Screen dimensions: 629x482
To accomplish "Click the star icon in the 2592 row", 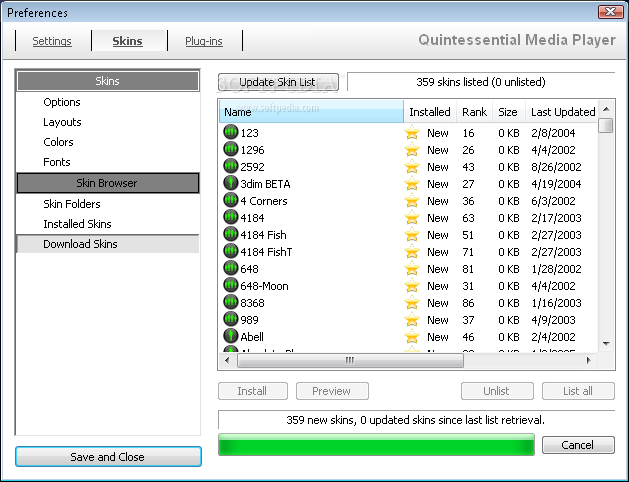I will [412, 167].
